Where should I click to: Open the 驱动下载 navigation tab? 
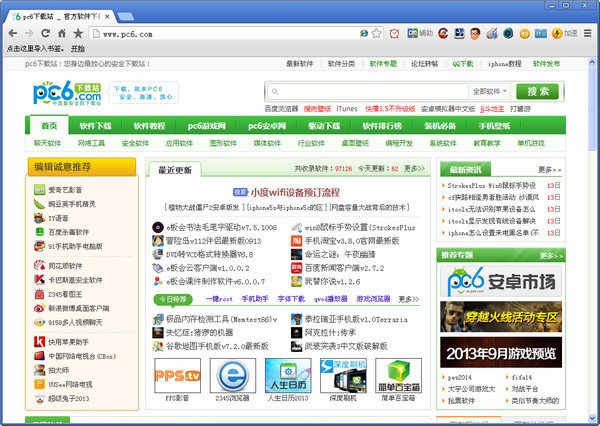324,126
